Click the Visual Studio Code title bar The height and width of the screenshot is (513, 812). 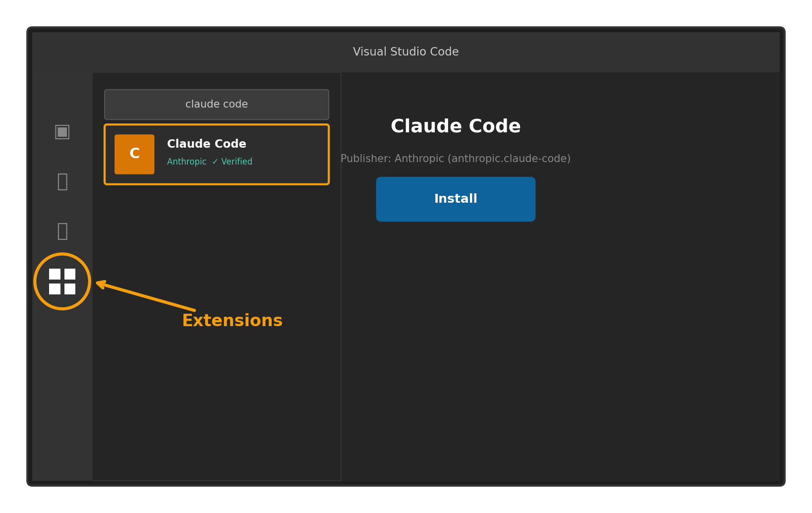406,52
